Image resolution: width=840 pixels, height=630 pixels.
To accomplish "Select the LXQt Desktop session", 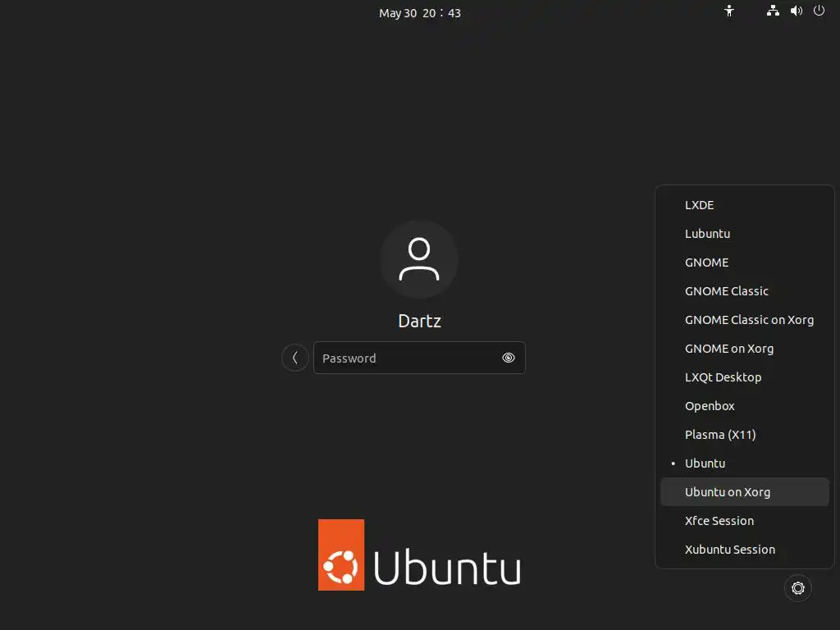I will click(x=745, y=377).
